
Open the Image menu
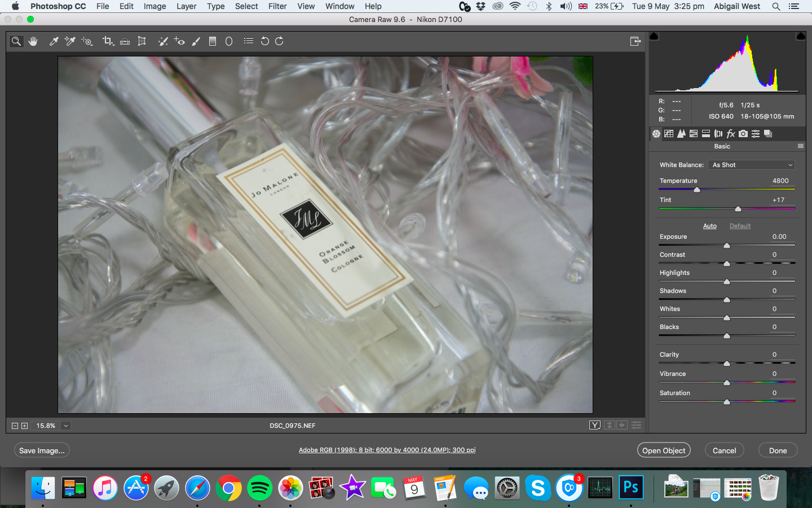tap(155, 6)
